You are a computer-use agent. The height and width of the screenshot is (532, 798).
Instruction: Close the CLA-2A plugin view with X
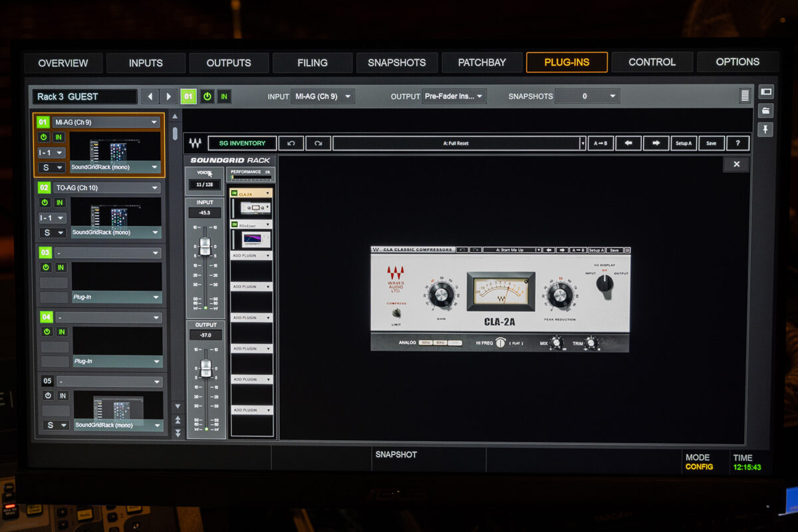click(736, 164)
